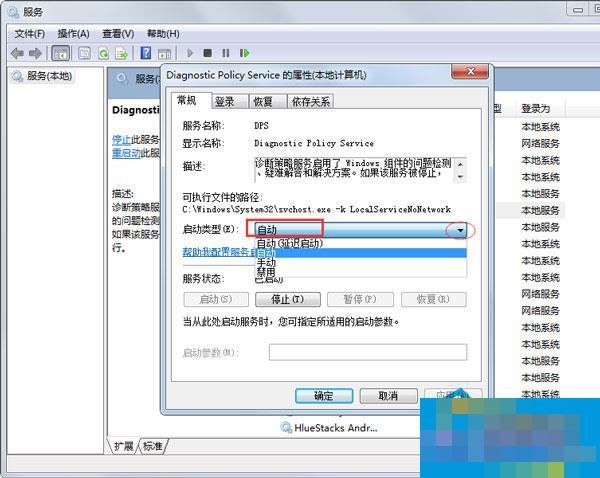Open the 操作(A) menu
600x478 pixels.
(73, 34)
